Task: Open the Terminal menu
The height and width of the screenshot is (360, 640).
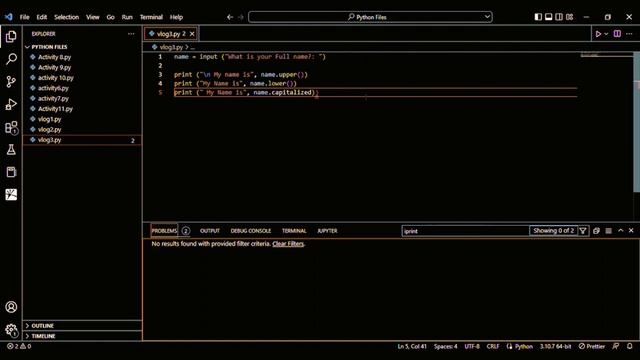Action: [151, 17]
